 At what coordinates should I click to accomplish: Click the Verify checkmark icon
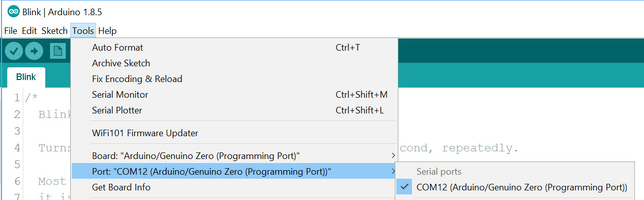point(14,51)
